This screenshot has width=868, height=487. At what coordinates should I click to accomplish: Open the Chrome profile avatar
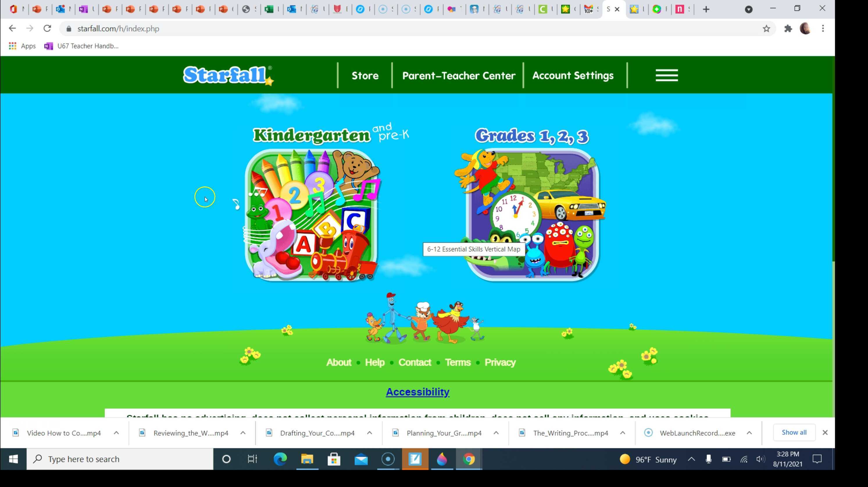point(805,29)
